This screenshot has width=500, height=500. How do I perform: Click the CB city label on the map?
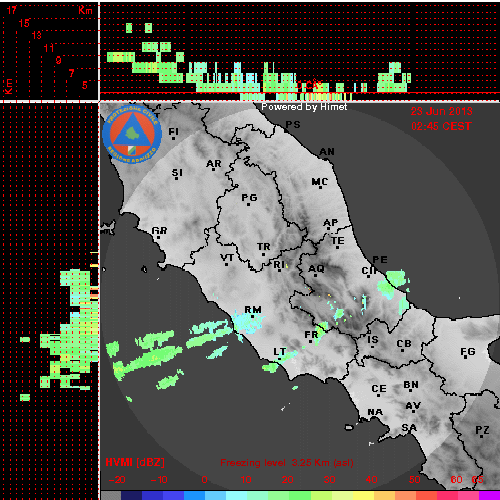(x=404, y=344)
